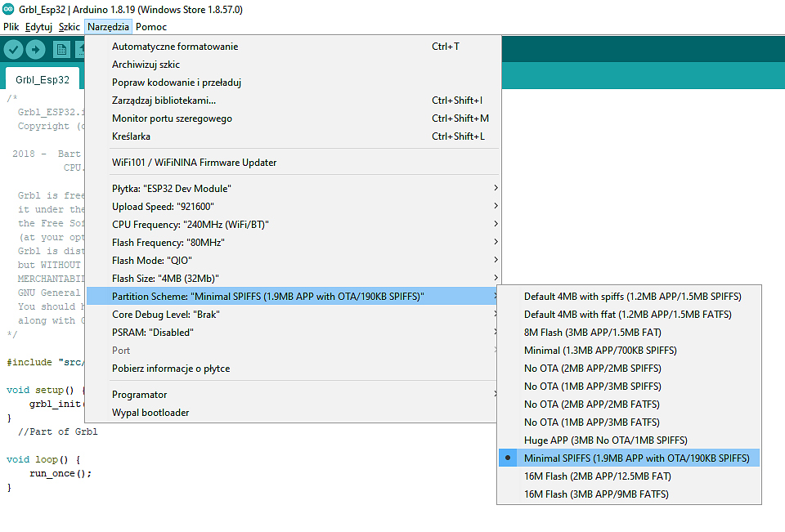The width and height of the screenshot is (785, 532).
Task: Select Minimal (1.3MB APP/700KB SPIFFS)
Action: pyautogui.click(x=630, y=351)
